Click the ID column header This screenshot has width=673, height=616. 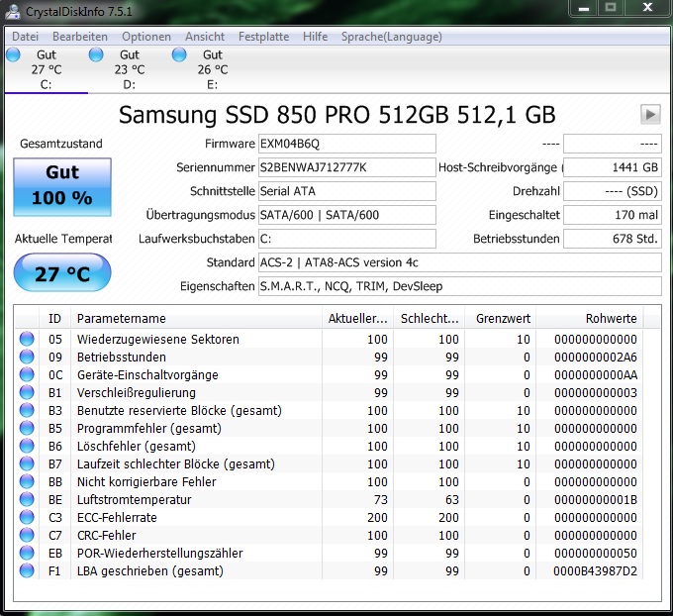54,318
